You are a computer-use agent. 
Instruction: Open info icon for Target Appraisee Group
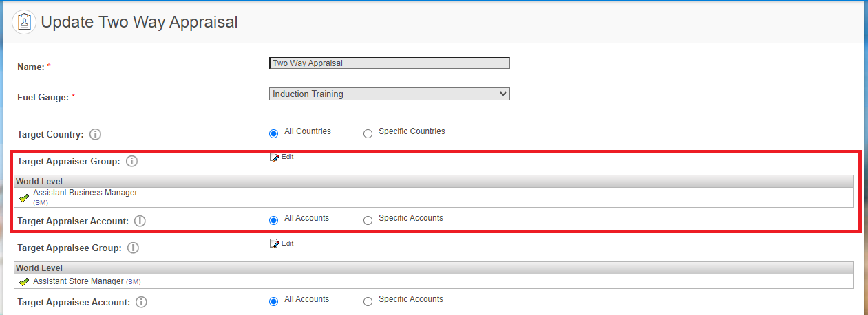tap(133, 248)
